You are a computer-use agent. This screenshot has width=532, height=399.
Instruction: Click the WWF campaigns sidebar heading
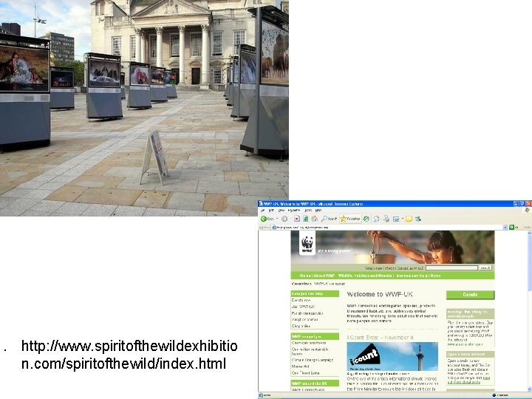point(315,337)
